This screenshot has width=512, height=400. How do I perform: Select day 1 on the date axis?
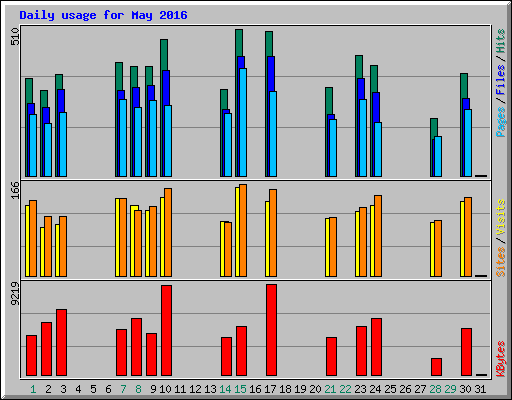[x=33, y=389]
